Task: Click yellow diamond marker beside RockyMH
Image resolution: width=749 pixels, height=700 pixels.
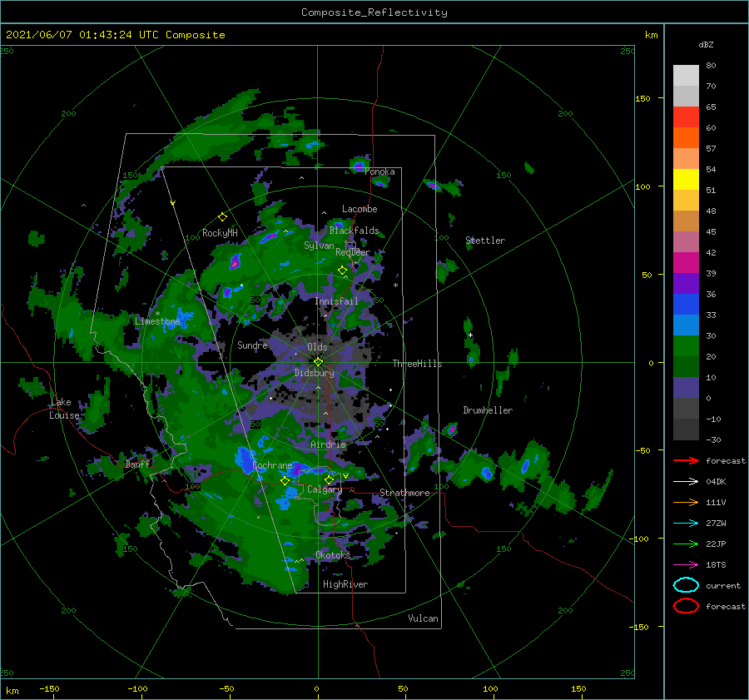Action: pyautogui.click(x=222, y=217)
